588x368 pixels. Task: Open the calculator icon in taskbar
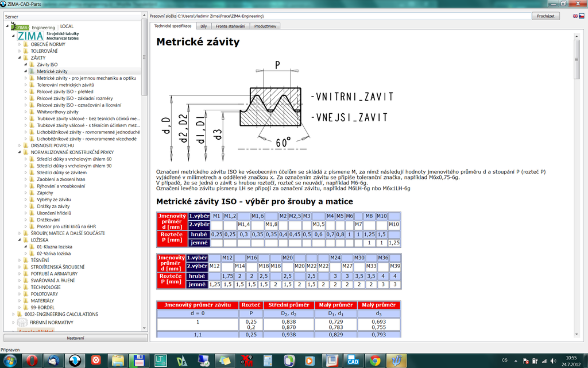point(268,361)
